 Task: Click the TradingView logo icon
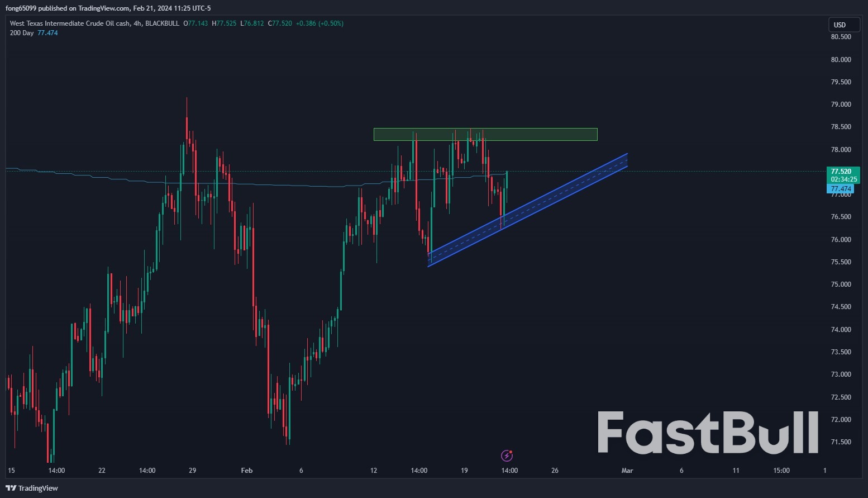pos(11,488)
